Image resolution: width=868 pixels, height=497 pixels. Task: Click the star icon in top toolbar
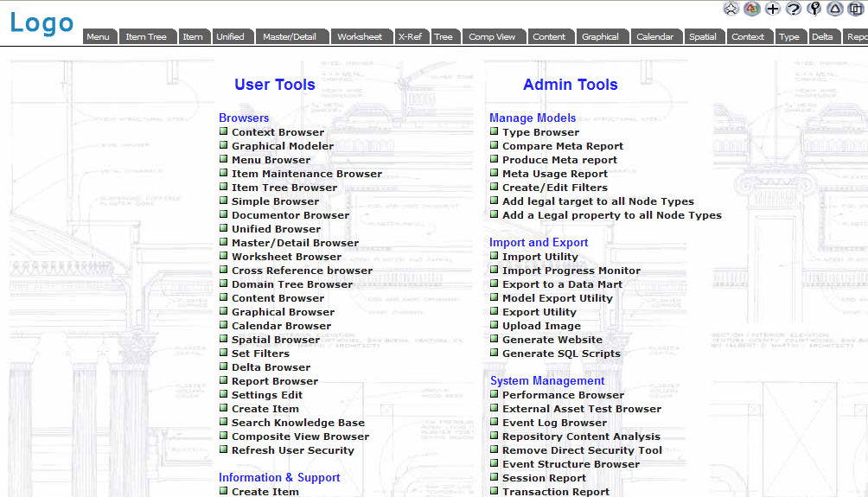pos(731,9)
